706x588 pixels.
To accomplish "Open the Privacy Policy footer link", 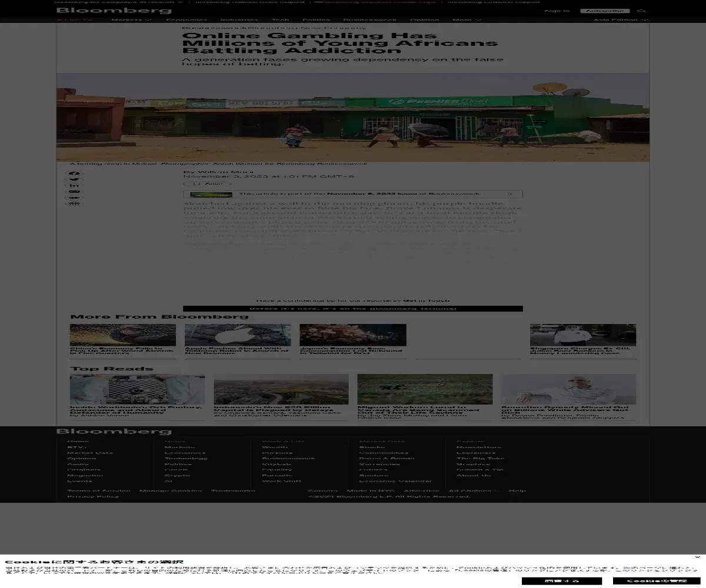I will pyautogui.click(x=93, y=497).
